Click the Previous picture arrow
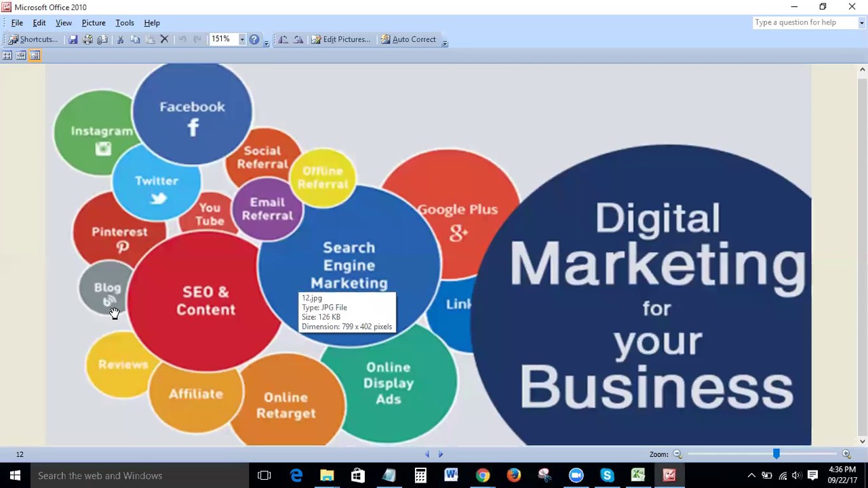This screenshot has width=868, height=488. pyautogui.click(x=427, y=454)
